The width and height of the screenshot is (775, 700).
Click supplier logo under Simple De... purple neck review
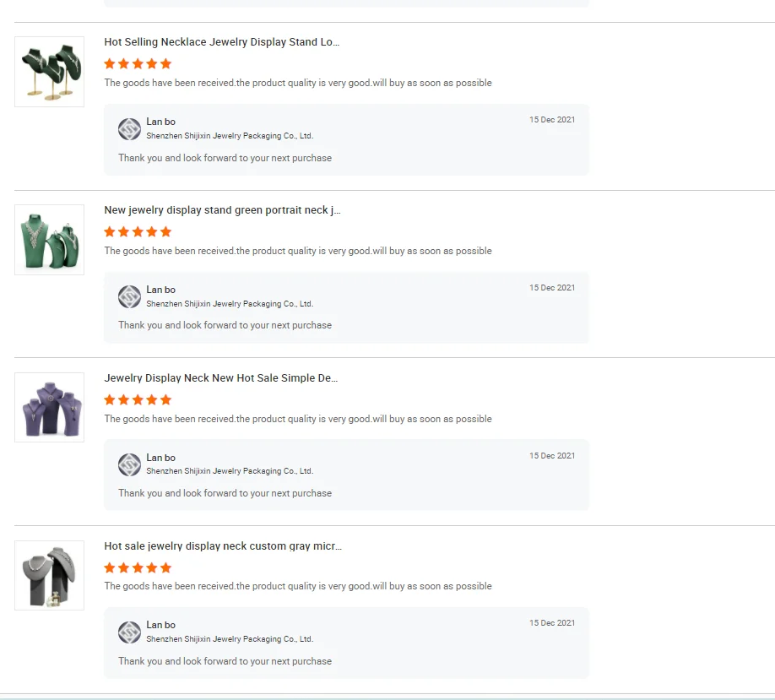tap(129, 464)
